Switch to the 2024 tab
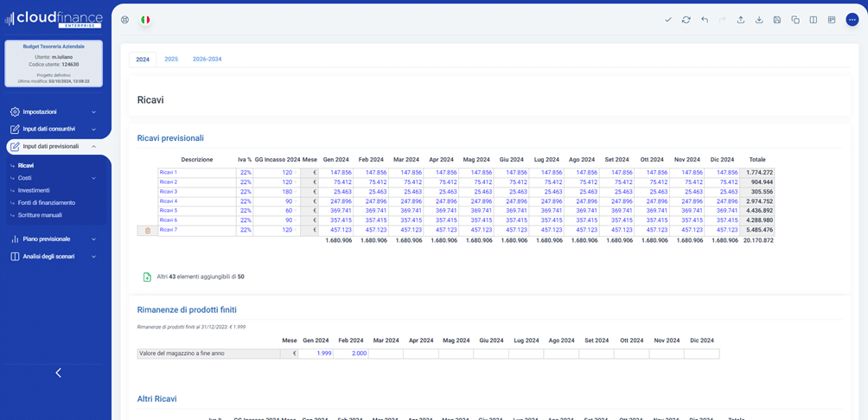This screenshot has width=868, height=420. click(x=143, y=60)
